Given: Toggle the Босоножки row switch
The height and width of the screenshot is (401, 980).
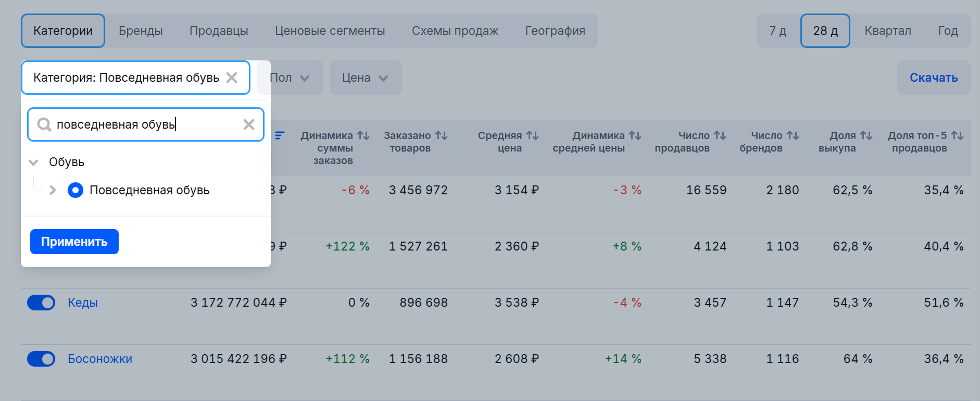Looking at the screenshot, I should tap(41, 359).
